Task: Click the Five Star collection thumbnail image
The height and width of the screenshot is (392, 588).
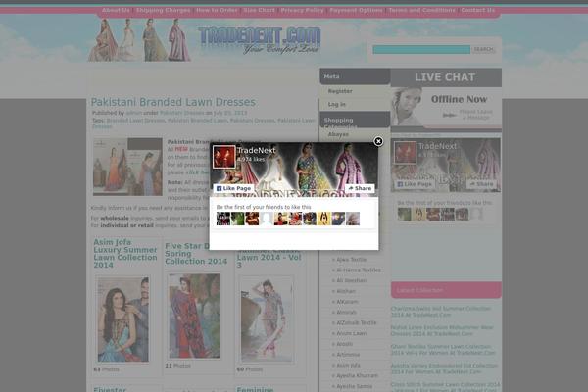Action: coord(194,316)
